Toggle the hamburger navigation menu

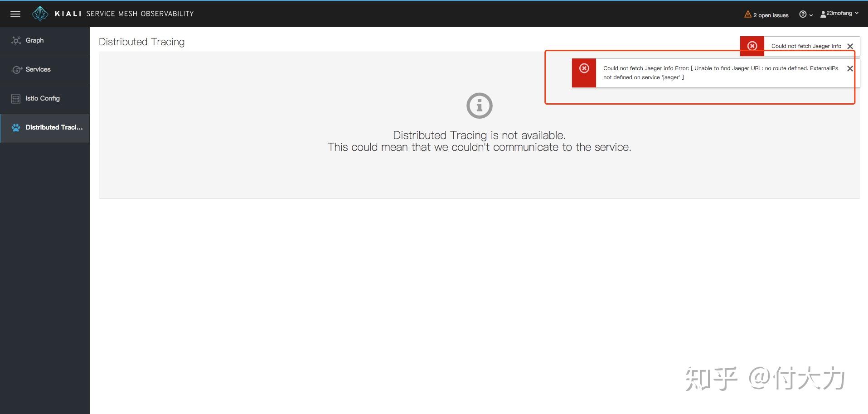(15, 14)
